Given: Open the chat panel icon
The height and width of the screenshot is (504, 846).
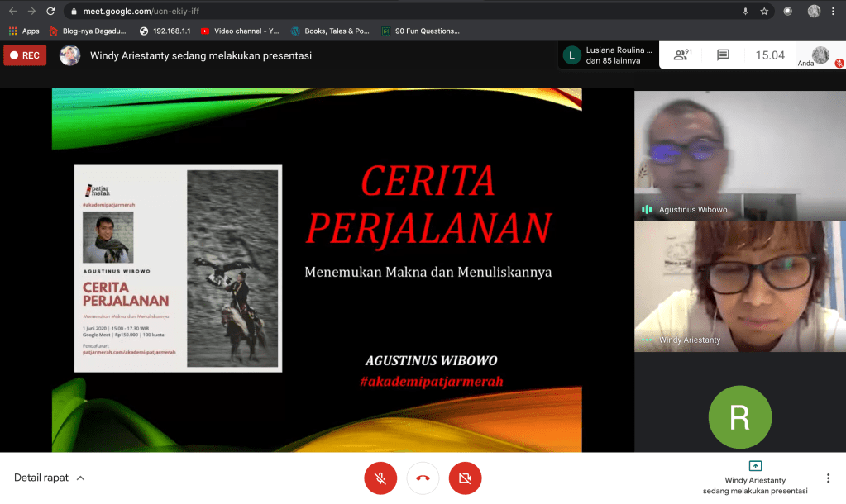Looking at the screenshot, I should point(723,55).
